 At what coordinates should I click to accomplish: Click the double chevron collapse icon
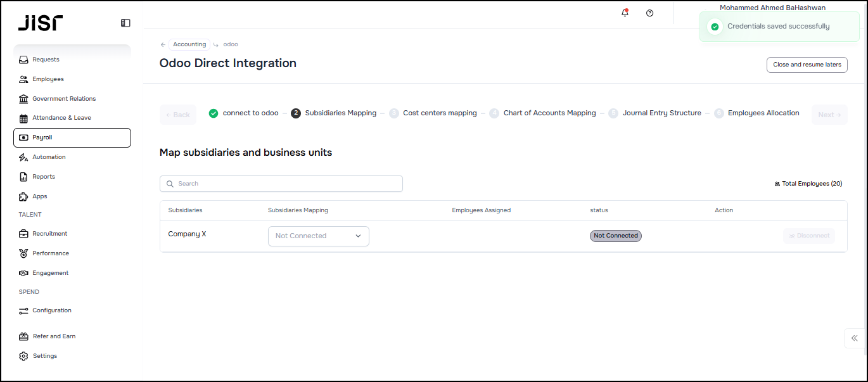pos(854,338)
